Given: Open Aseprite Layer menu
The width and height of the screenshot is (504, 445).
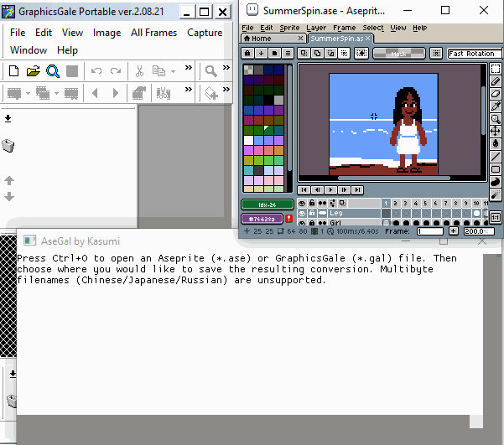Looking at the screenshot, I should pos(316,28).
